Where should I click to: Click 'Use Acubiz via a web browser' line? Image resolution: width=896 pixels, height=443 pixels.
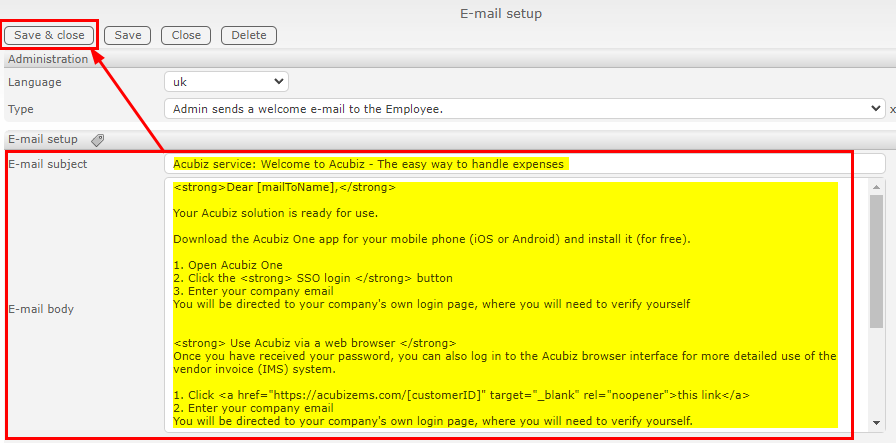(315, 343)
